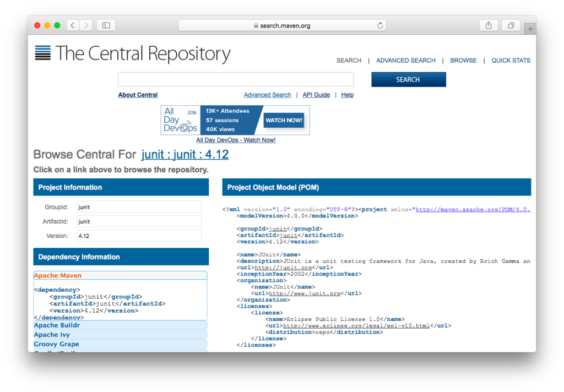Click the WATCH NOW! banner button
564x392 pixels.
(x=284, y=120)
